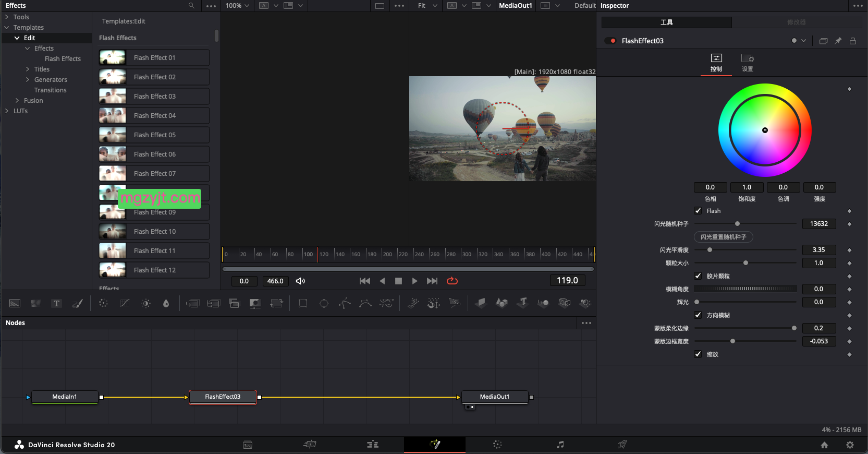Add a Rectangle mask node
The image size is (868, 454).
click(x=303, y=303)
